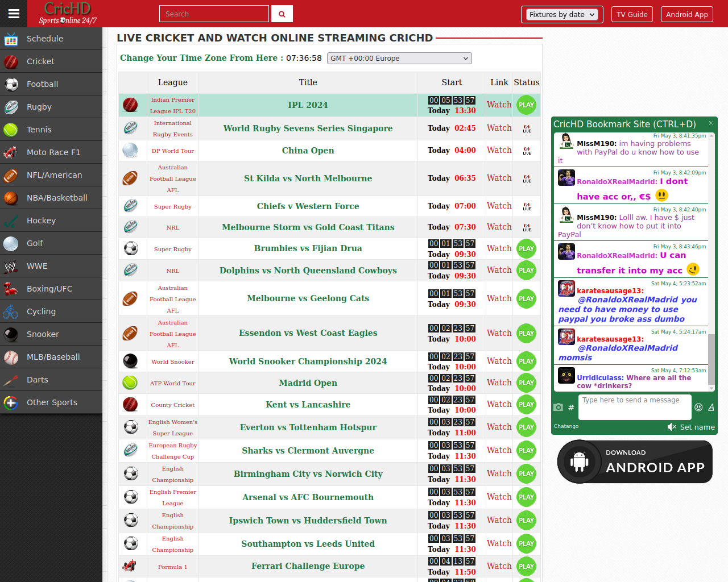Open the Fixtures by date dropdown
Image resolution: width=728 pixels, height=582 pixels.
tap(561, 15)
